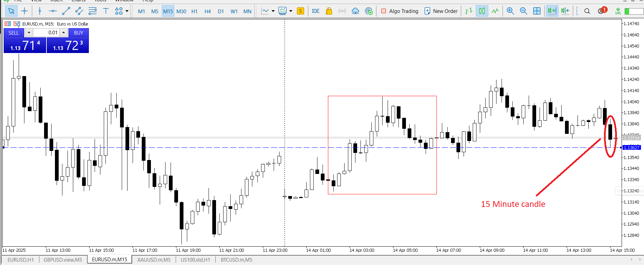The image size is (644, 265).
Task: Open the indicators list dropdown arrow
Action: (273, 11)
